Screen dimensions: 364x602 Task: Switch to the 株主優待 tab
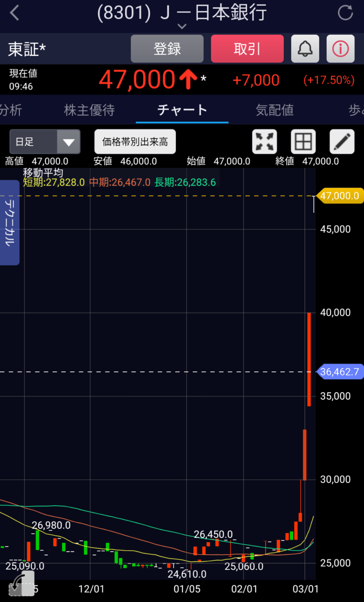coord(89,110)
